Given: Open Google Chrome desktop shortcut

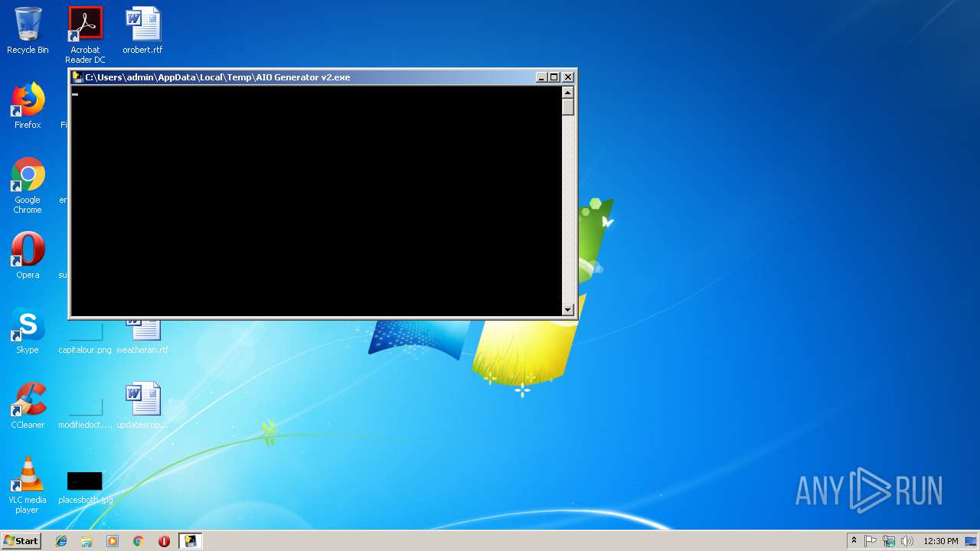Looking at the screenshot, I should pos(28,185).
